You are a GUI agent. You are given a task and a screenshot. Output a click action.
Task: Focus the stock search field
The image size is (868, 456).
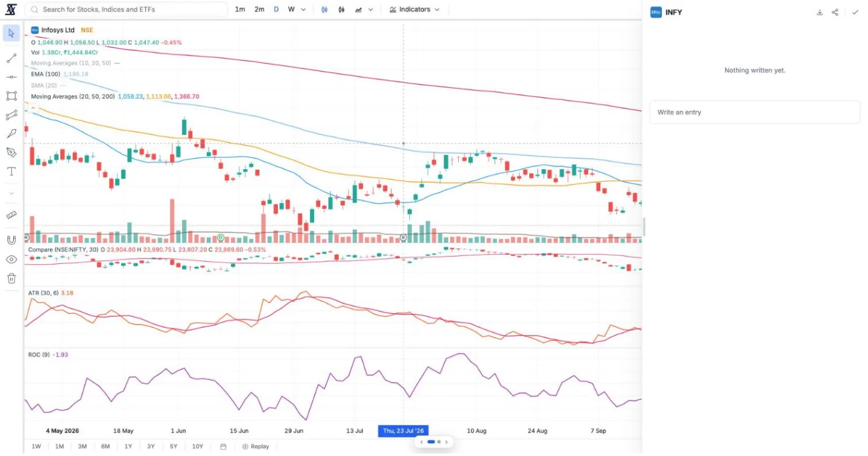coord(126,10)
